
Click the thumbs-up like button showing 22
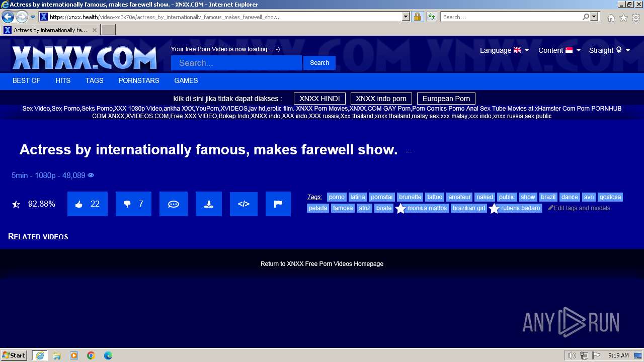click(88, 204)
